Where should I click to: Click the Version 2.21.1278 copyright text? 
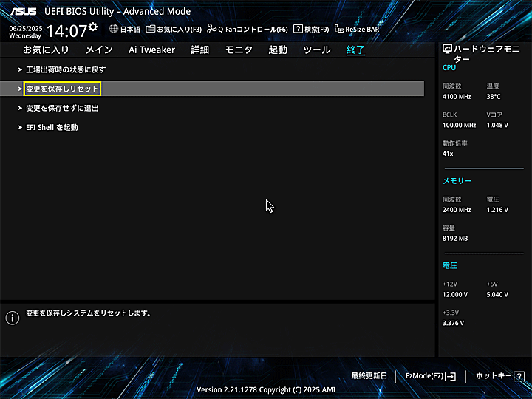pyautogui.click(x=266, y=390)
